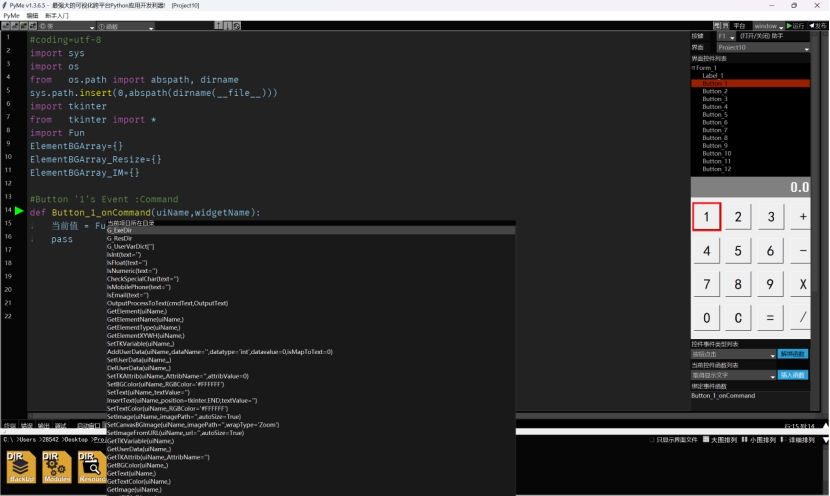
Task: Click the Users segment in file path
Action: 28,440
